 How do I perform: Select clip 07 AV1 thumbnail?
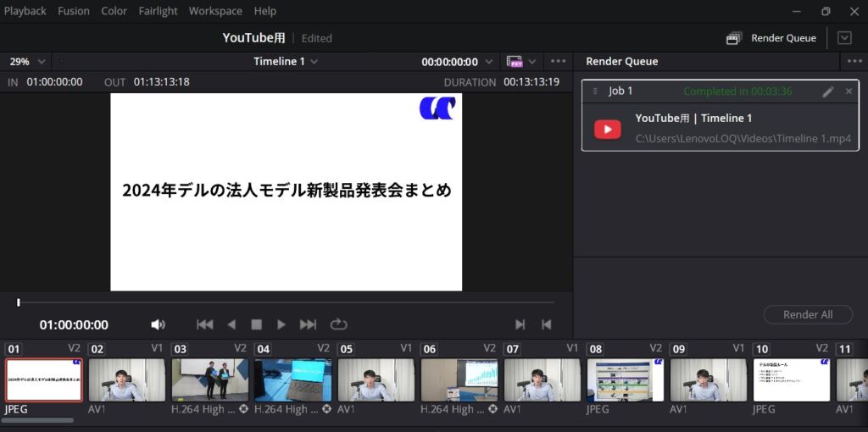pos(542,380)
